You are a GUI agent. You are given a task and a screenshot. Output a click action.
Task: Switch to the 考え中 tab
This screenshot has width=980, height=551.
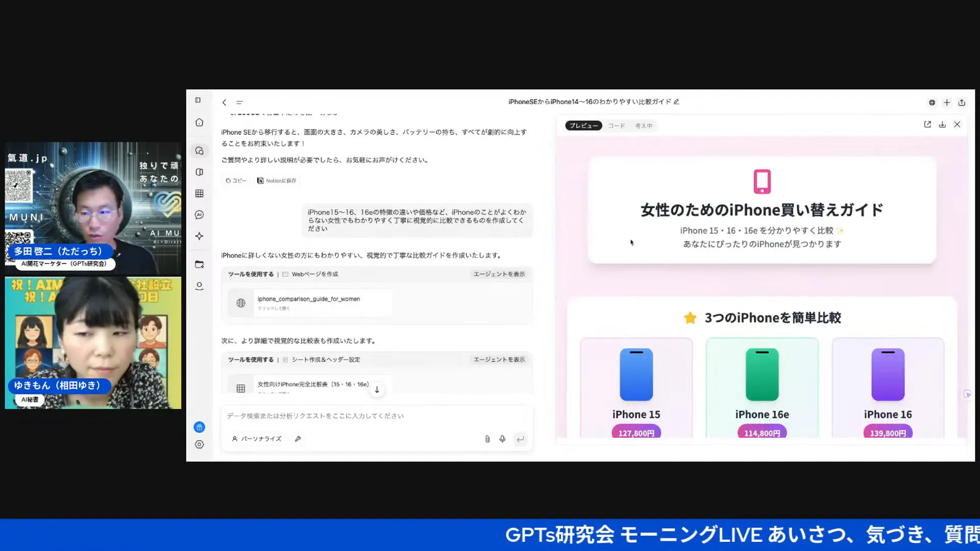644,126
